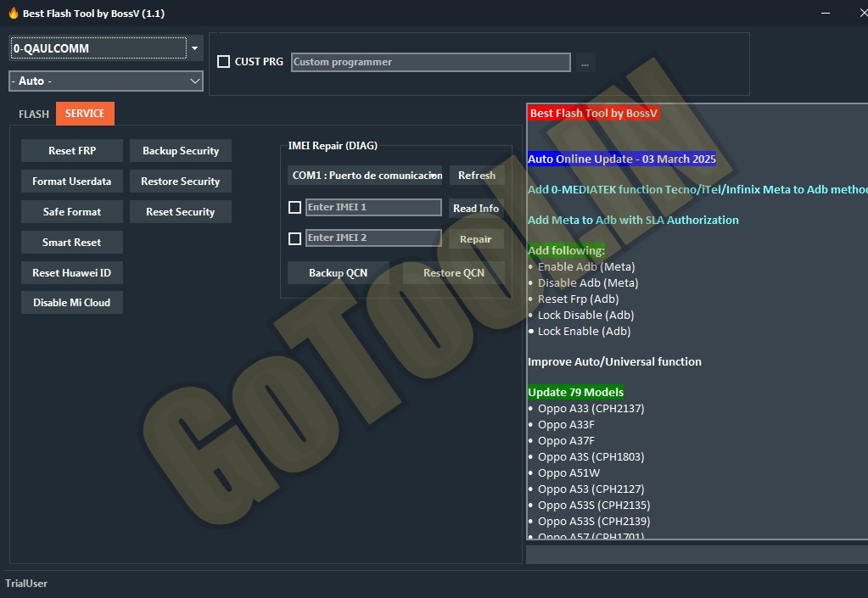
Task: Click the Backup Security button
Action: (x=181, y=151)
